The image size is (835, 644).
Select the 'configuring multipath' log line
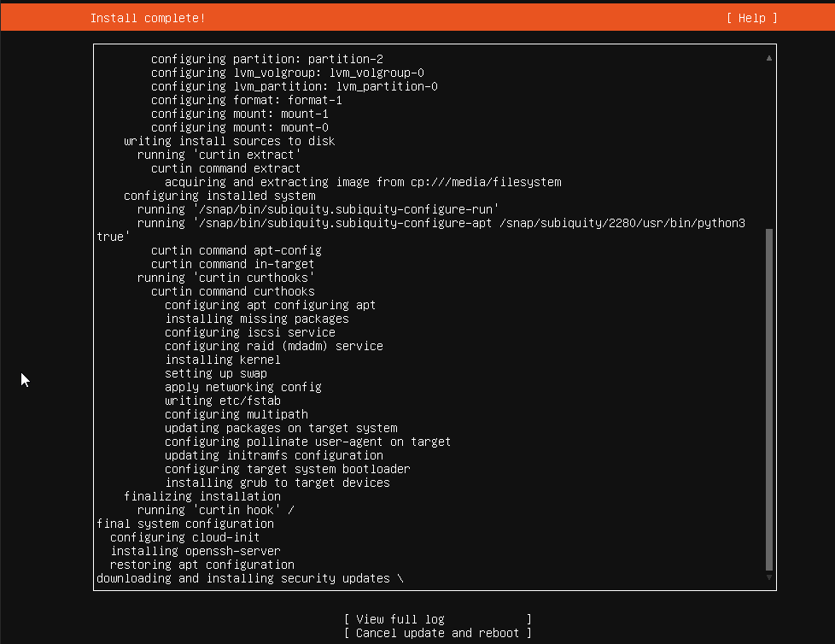click(x=236, y=414)
